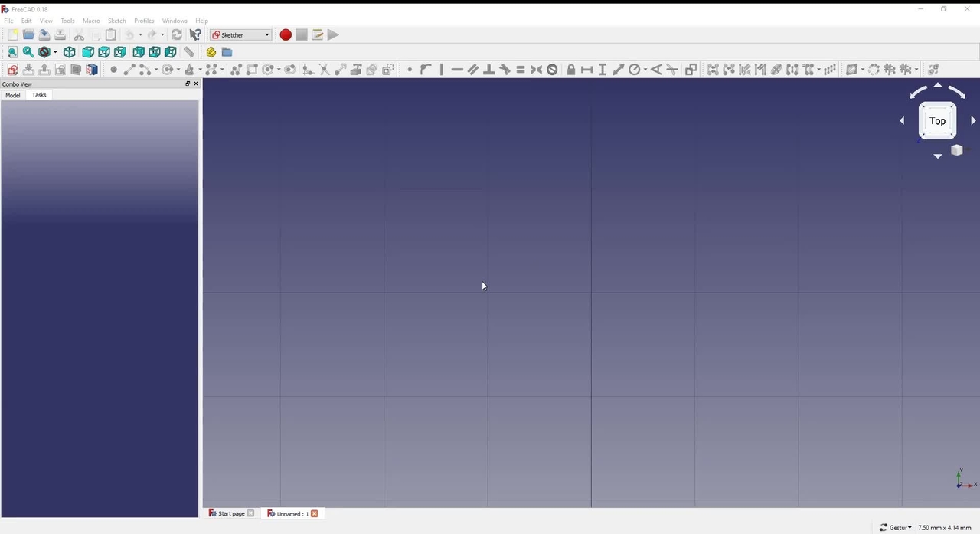Expand the radius constraint dropdown arrow

pyautogui.click(x=645, y=70)
